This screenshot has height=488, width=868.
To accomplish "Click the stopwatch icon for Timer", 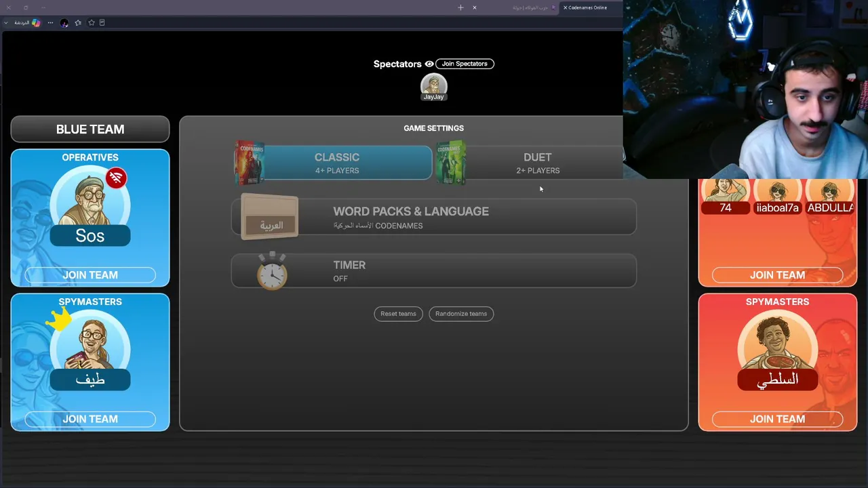I will click(x=272, y=271).
